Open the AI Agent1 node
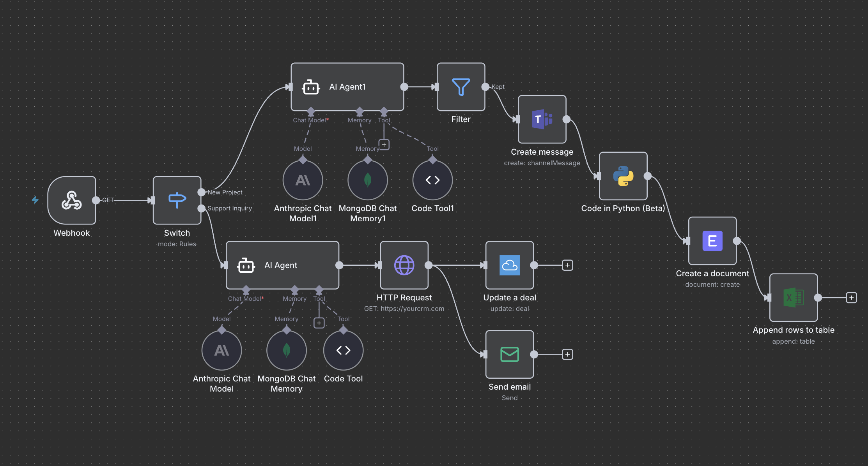The width and height of the screenshot is (868, 466). point(347,86)
